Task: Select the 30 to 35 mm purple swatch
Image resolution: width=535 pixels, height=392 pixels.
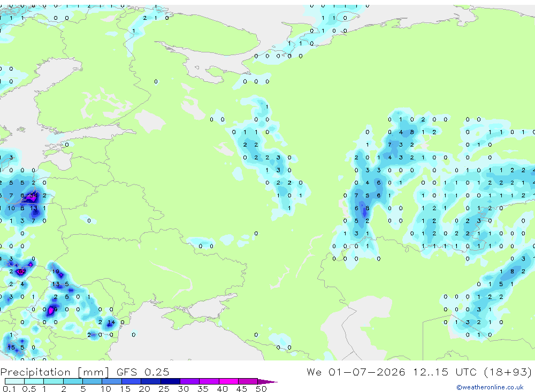Action: pyautogui.click(x=190, y=381)
